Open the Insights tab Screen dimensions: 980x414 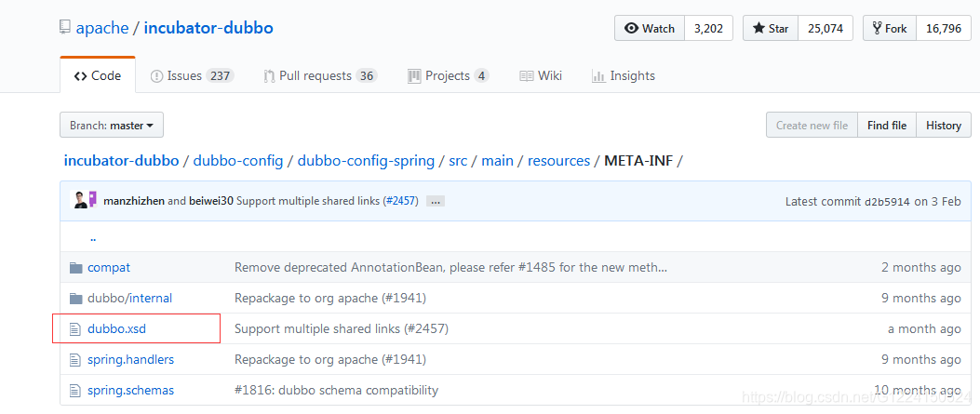pos(624,75)
